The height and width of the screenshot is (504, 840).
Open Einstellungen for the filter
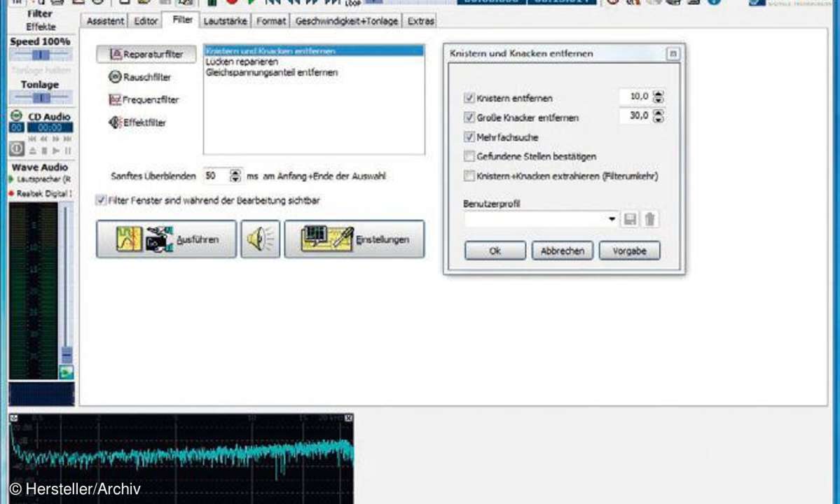(354, 239)
